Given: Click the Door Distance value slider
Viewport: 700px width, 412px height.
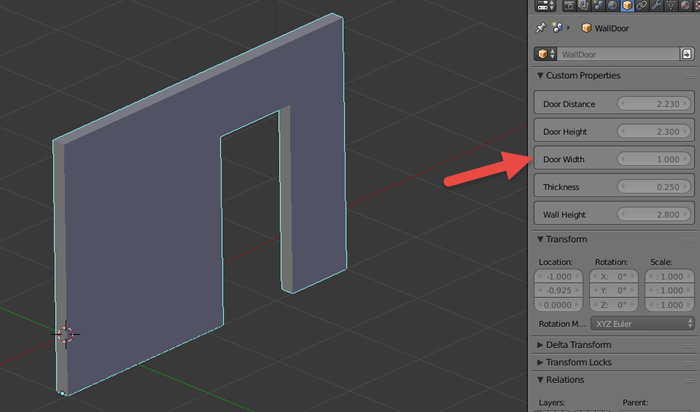Looking at the screenshot, I should 654,104.
